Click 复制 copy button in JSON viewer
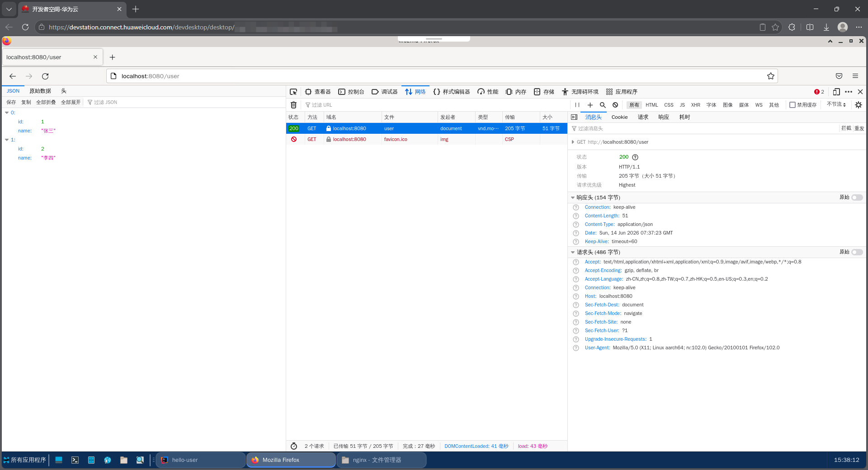 point(26,102)
